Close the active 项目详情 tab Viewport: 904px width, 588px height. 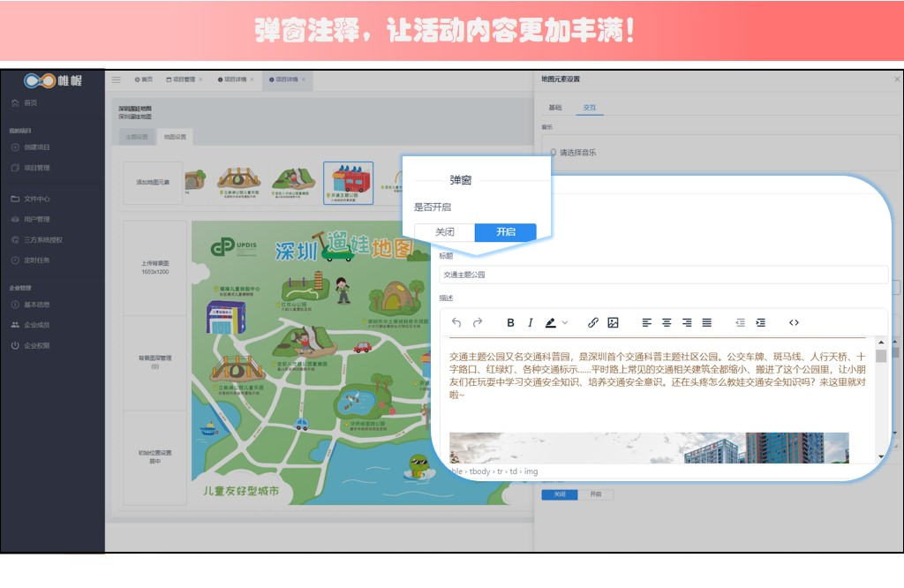304,79
